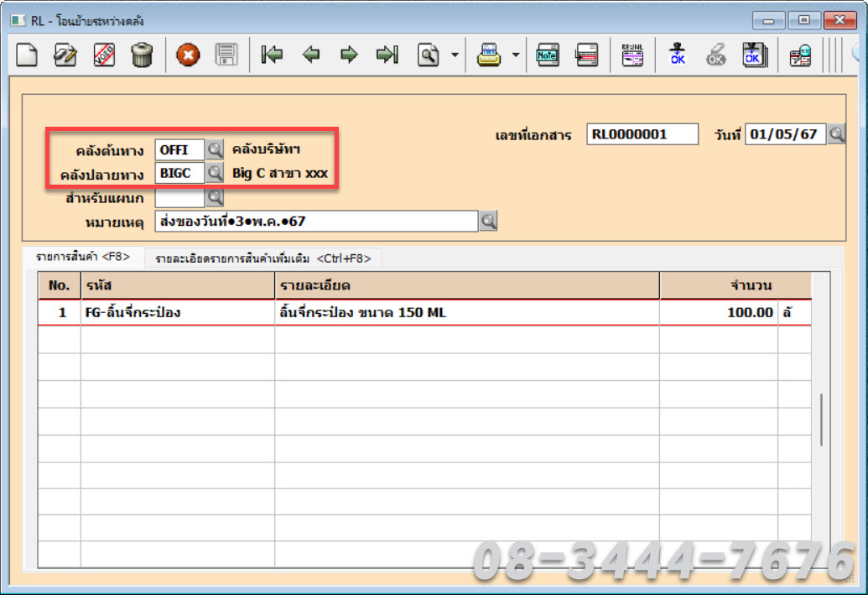Expand the search icon dropdown arrow
The height and width of the screenshot is (595, 868).
point(455,55)
